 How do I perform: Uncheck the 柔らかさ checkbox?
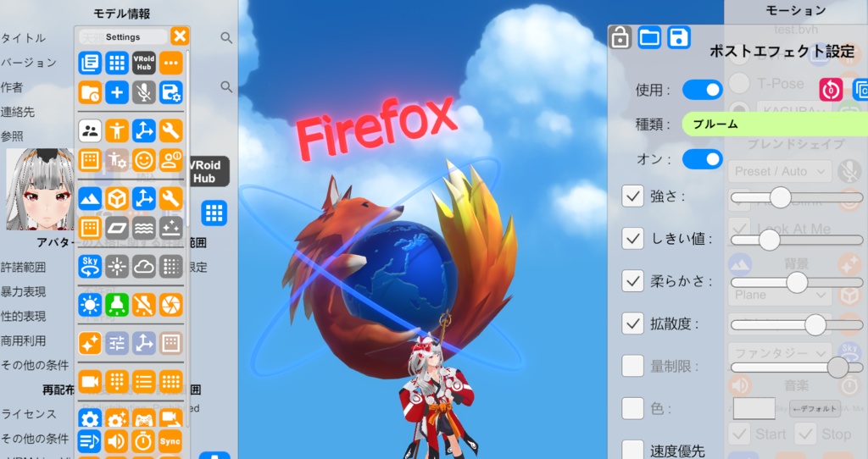632,281
